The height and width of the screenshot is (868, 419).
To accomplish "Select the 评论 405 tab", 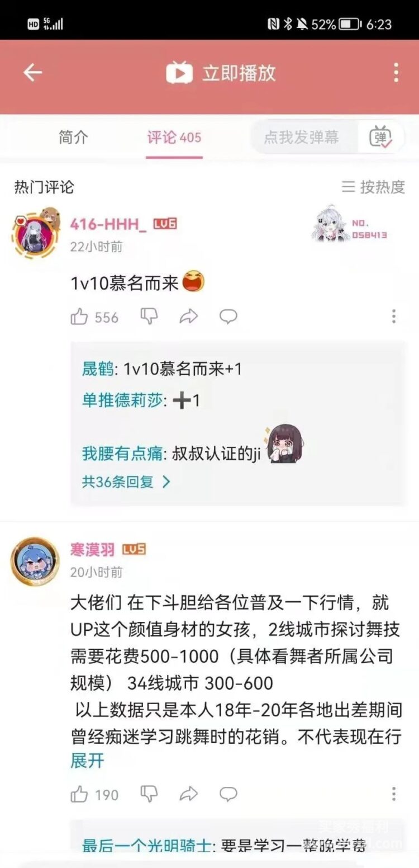I will (x=174, y=138).
